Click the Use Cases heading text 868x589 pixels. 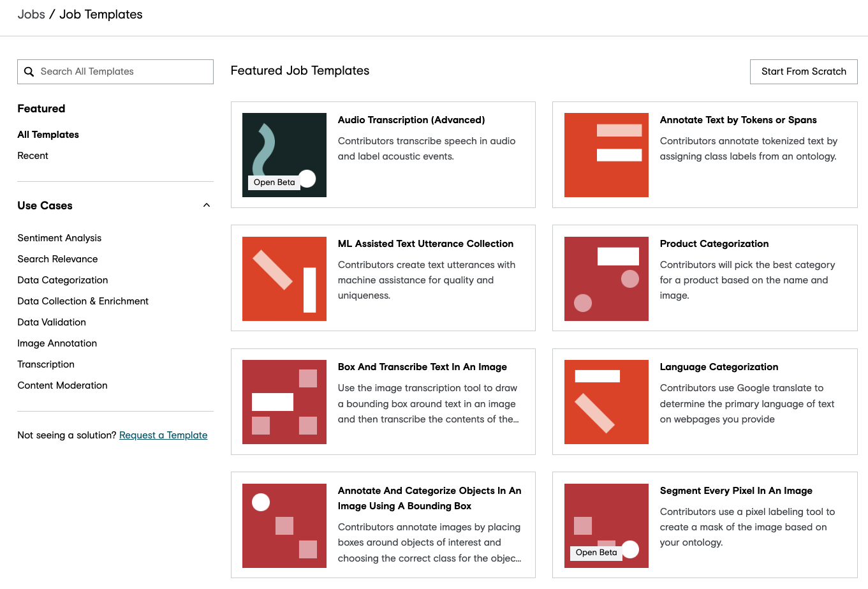click(x=45, y=205)
